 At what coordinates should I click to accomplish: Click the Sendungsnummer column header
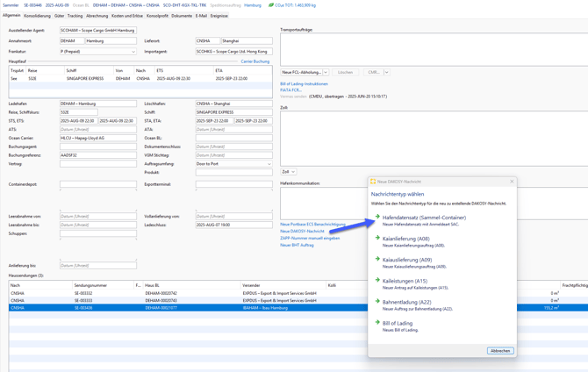pos(104,285)
